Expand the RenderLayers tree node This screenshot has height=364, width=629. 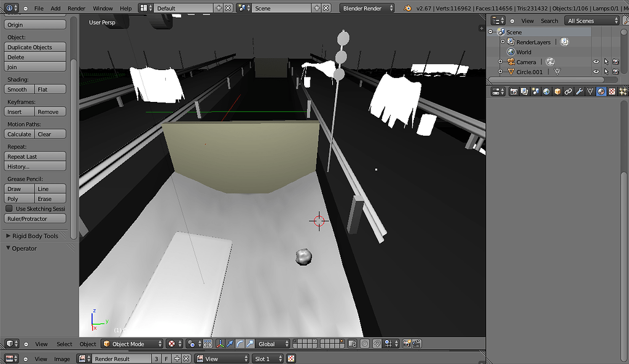point(502,42)
